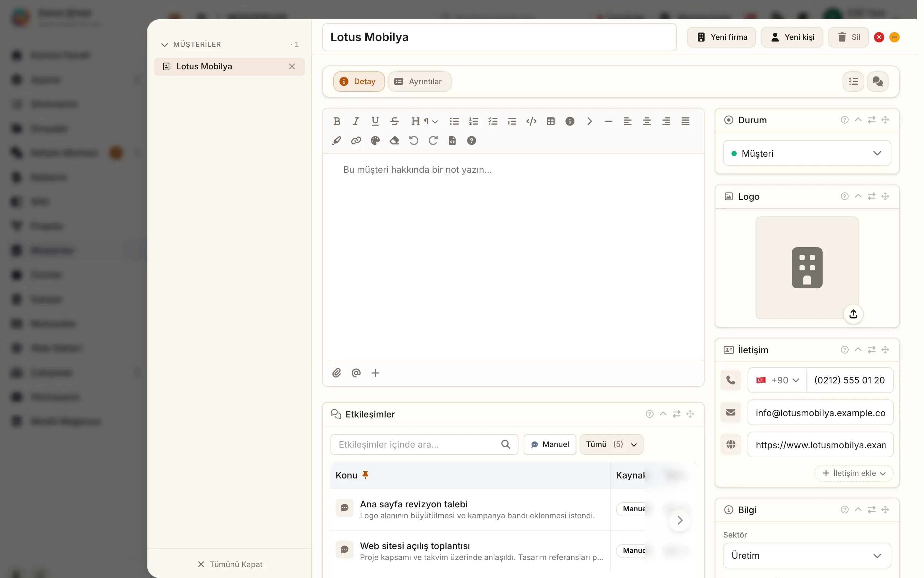Click the plus icon below the editor
The image size is (924, 578).
point(375,373)
